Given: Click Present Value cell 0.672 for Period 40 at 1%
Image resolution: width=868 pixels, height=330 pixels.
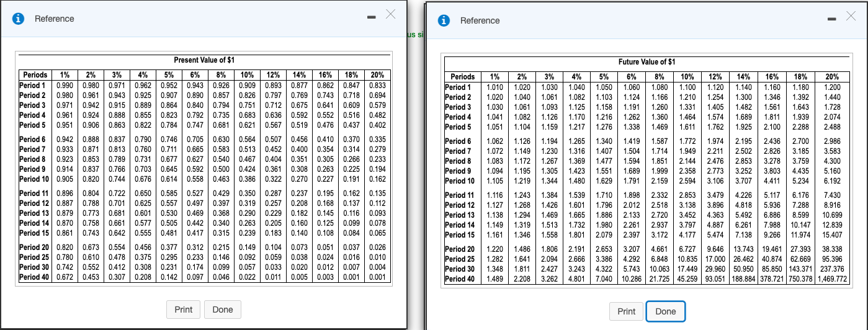Looking at the screenshot, I should pos(66,277).
